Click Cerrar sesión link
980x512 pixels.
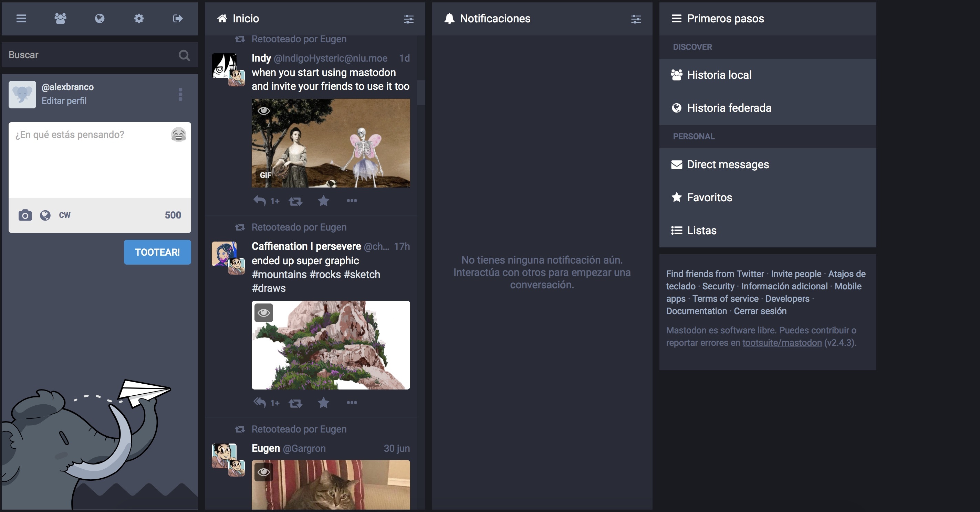click(x=760, y=311)
